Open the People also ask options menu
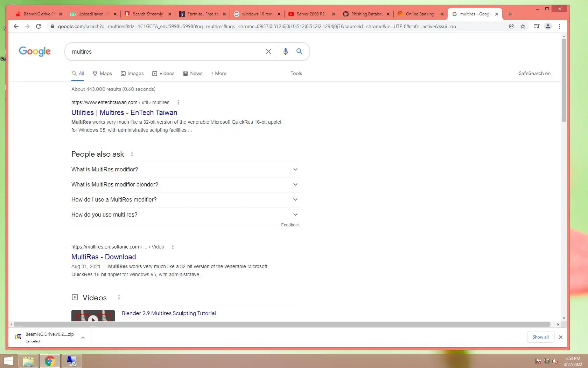Viewport: 588px width, 368px height. coord(132,154)
